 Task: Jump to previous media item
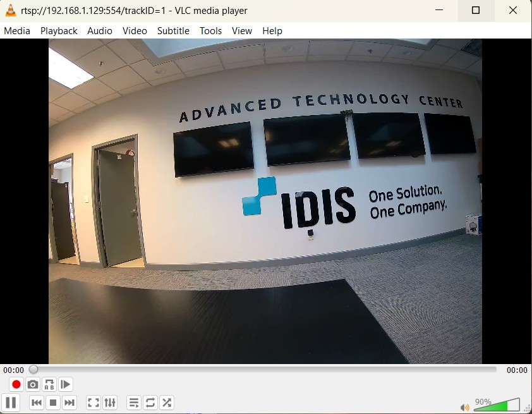pyautogui.click(x=36, y=403)
